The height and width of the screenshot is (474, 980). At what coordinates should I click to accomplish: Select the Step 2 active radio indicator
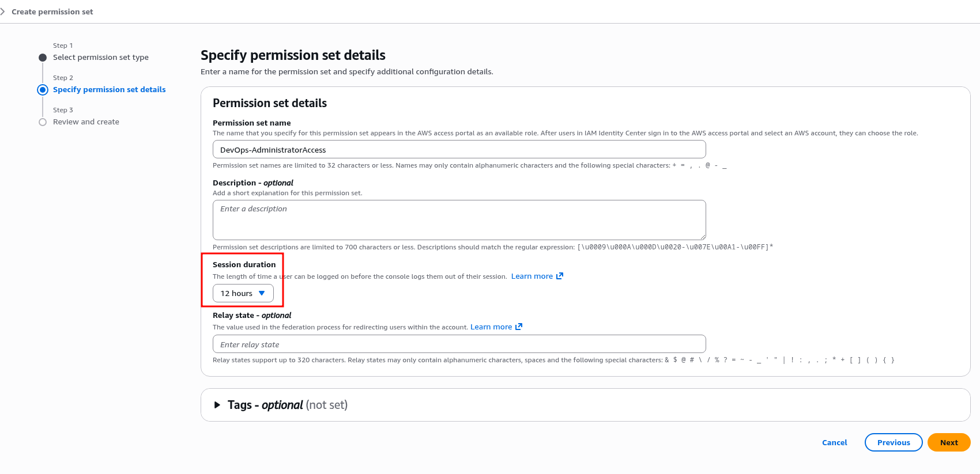coord(43,90)
